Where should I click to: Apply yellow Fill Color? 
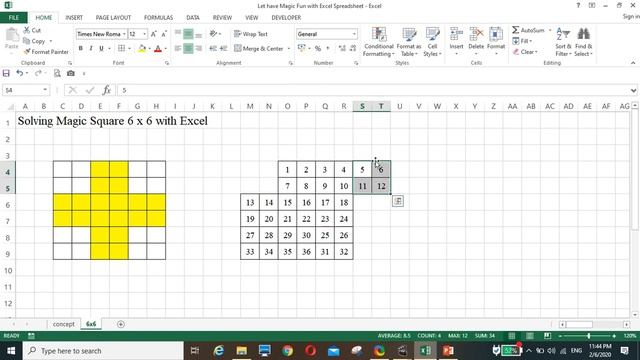[142, 49]
